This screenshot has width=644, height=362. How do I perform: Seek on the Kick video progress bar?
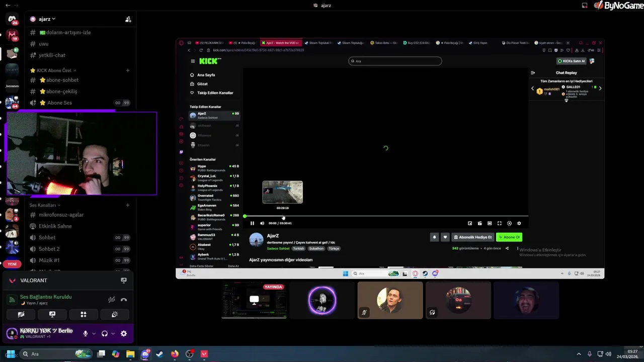[x=386, y=216]
